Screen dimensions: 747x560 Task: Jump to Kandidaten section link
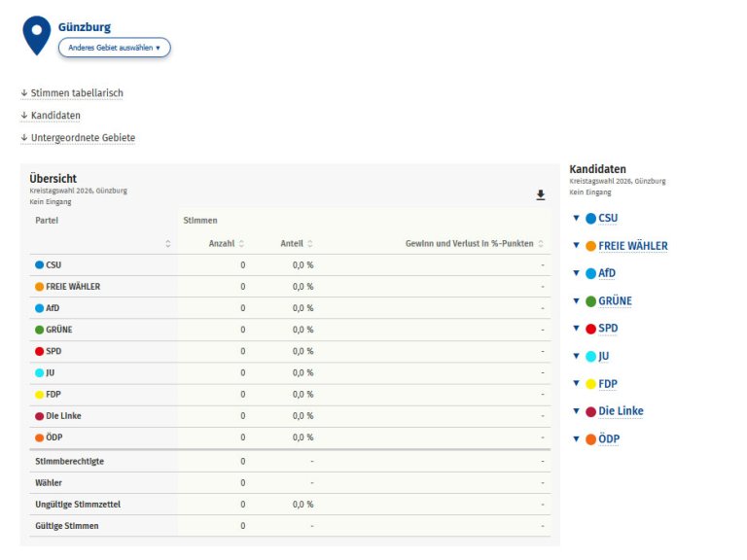click(x=54, y=116)
